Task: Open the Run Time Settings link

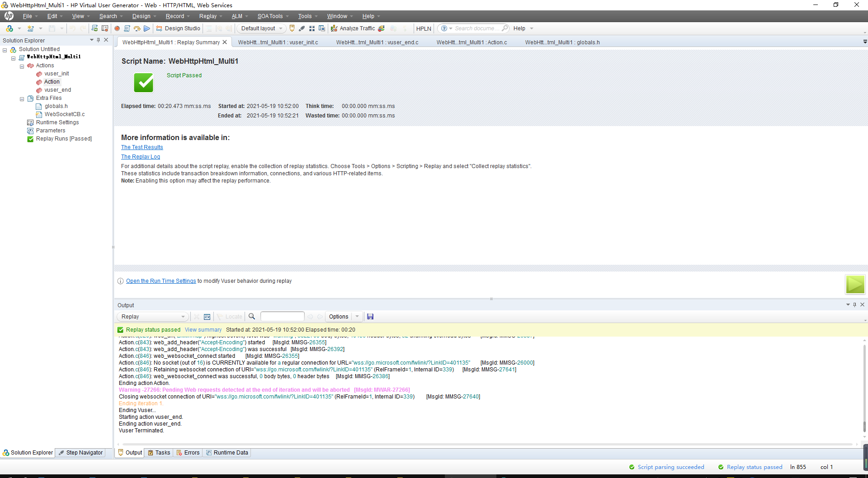Action: [x=161, y=281]
